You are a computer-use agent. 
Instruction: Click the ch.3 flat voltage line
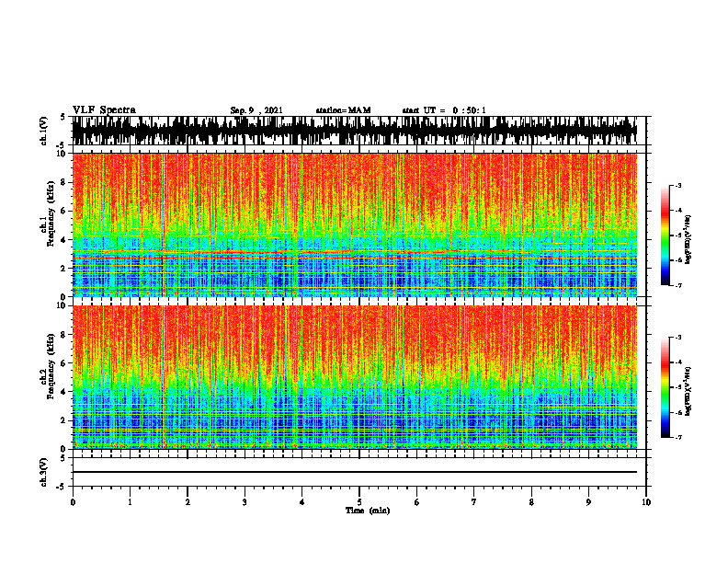click(355, 472)
